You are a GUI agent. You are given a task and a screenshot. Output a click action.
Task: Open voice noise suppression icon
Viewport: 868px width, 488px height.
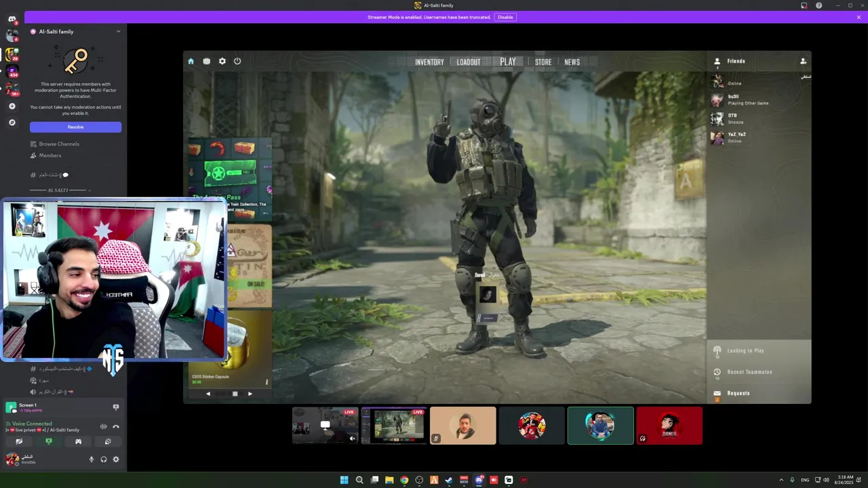click(x=103, y=426)
